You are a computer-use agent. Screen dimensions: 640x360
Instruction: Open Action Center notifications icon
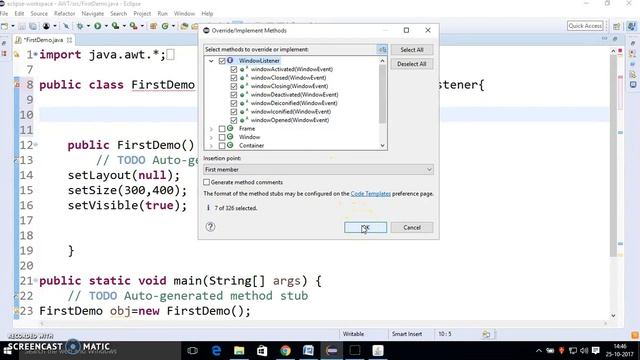tap(596, 351)
